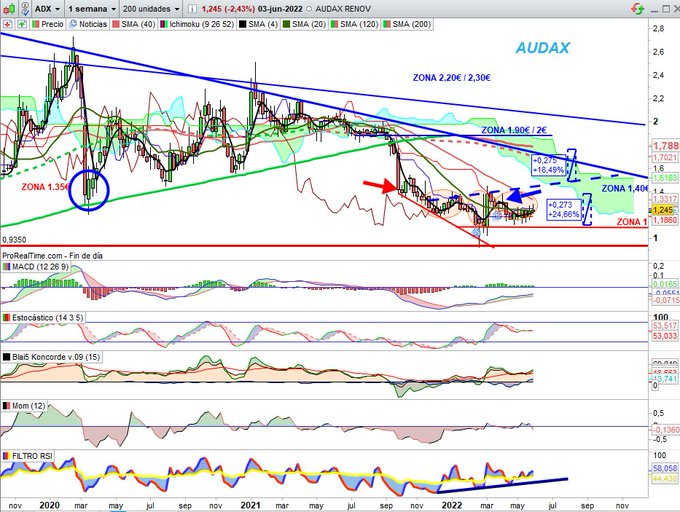Screen dimensions: 680x512
Task: Click the red swatch of SMA (40)
Action: (x=116, y=24)
